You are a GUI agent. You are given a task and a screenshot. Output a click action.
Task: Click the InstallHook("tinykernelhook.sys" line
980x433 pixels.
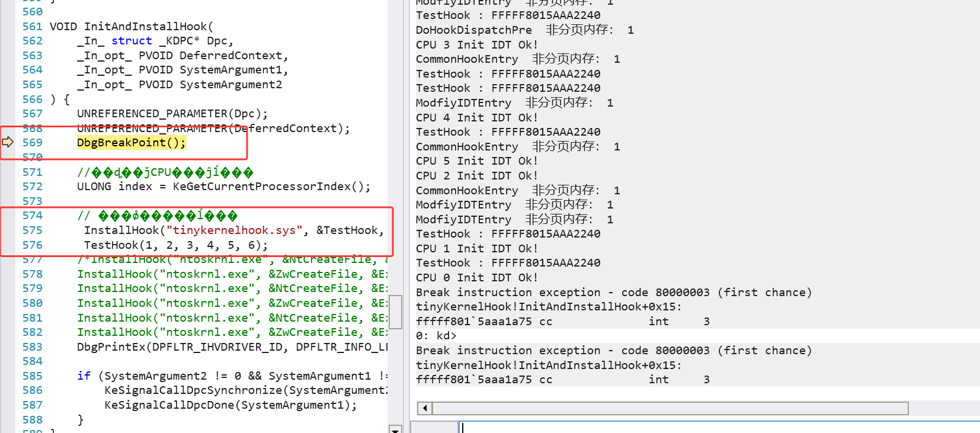click(234, 230)
